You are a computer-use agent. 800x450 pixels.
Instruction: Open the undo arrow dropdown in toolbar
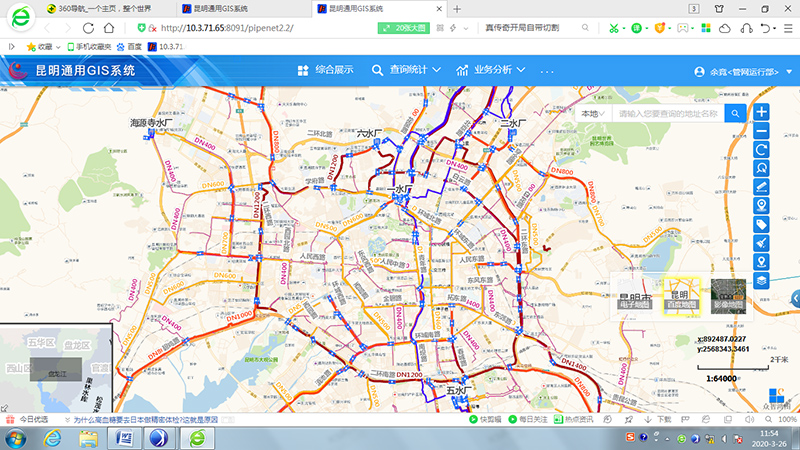pos(767,29)
